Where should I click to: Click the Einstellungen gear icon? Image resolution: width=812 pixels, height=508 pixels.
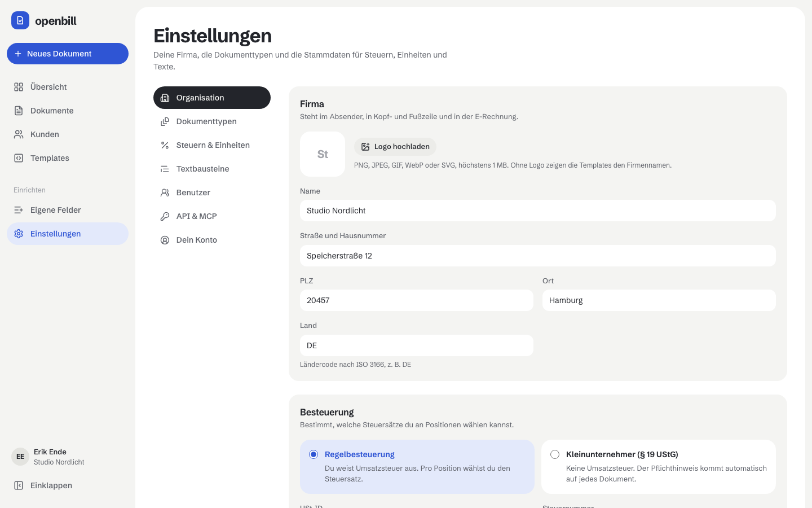19,234
